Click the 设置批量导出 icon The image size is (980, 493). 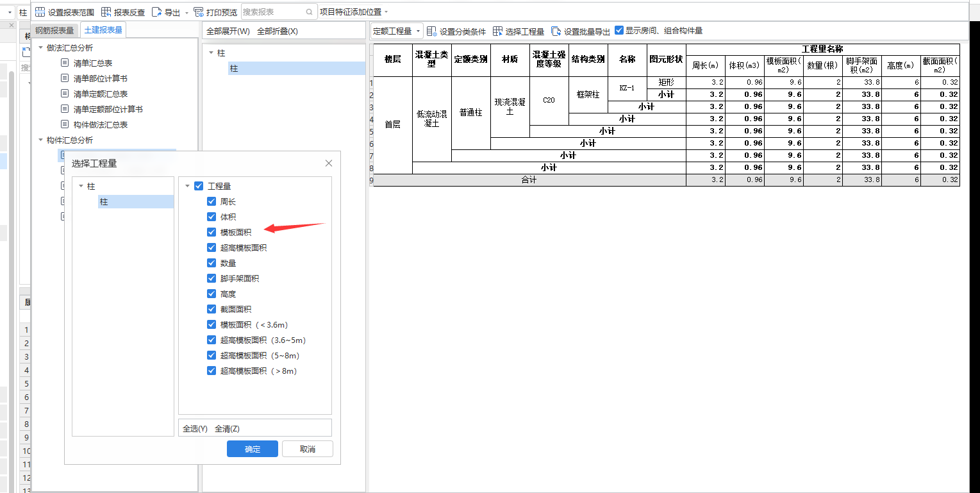point(556,31)
